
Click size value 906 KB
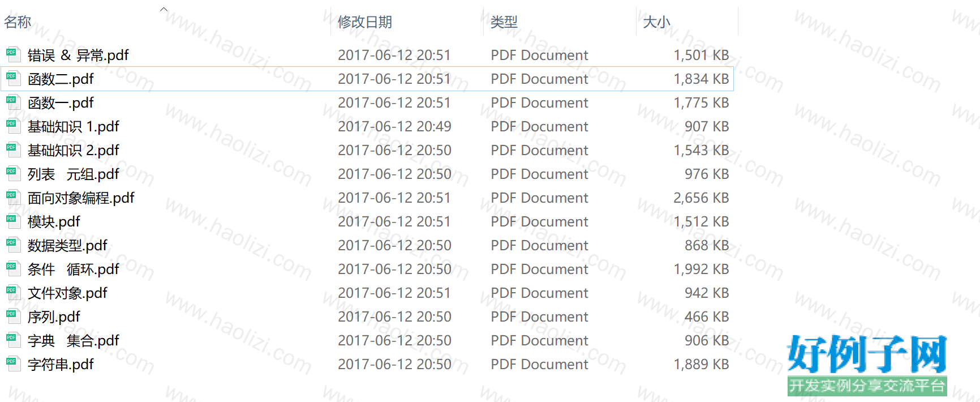point(707,341)
